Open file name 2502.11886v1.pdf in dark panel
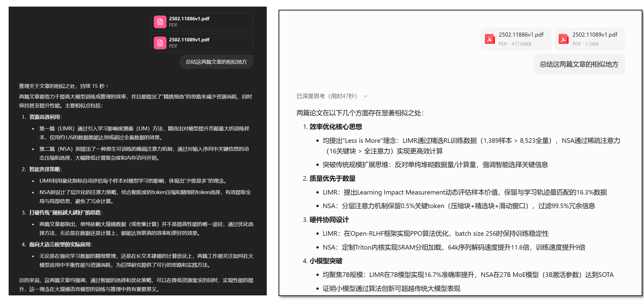 pyautogui.click(x=189, y=18)
